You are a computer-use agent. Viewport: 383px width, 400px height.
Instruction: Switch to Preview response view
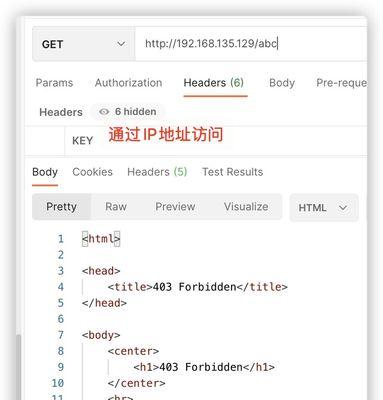pos(175,207)
